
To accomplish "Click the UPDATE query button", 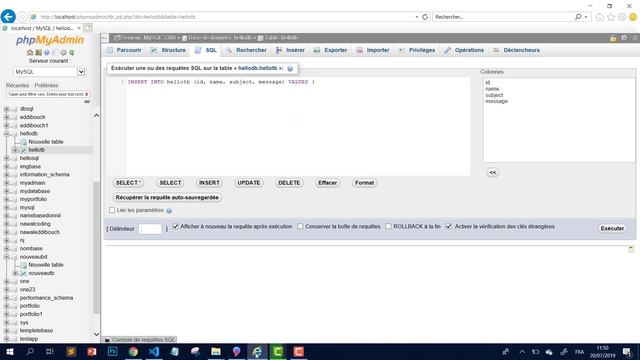I will tap(249, 183).
